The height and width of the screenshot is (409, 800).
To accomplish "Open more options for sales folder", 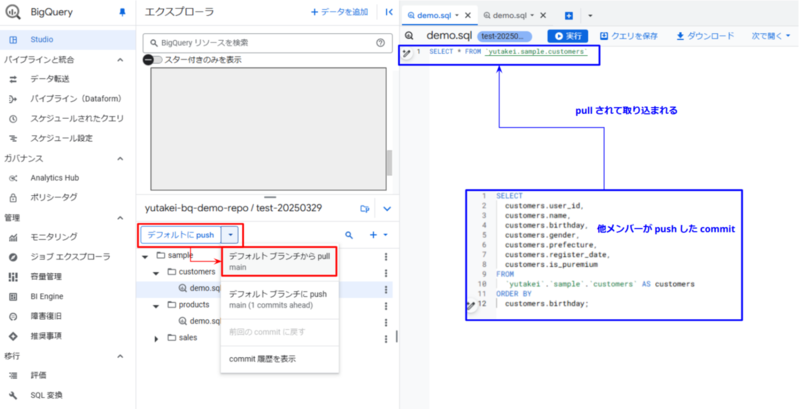I will pos(386,339).
